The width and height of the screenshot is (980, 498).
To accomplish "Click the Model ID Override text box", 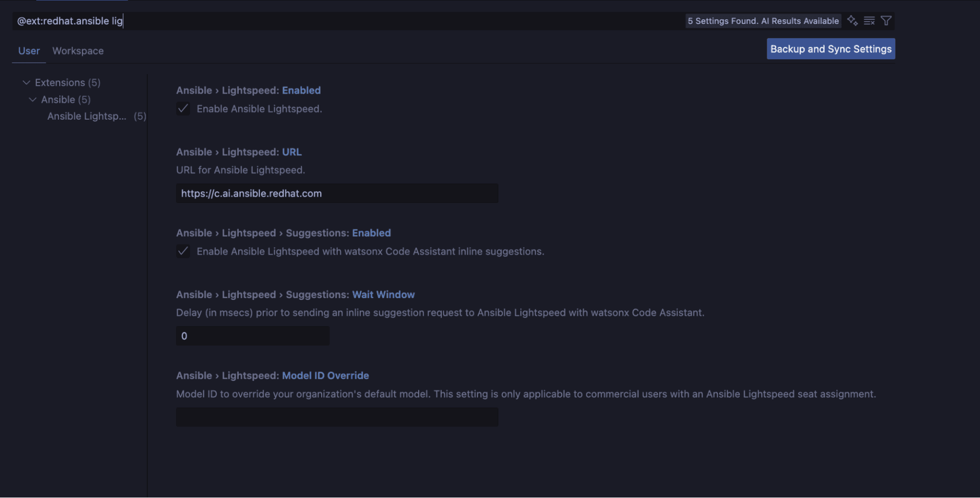I will 337,417.
